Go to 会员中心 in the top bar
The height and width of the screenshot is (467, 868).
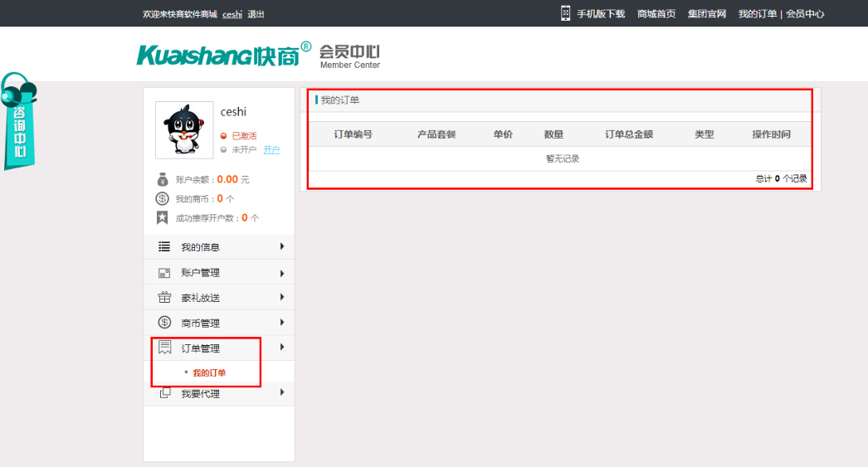click(x=805, y=14)
